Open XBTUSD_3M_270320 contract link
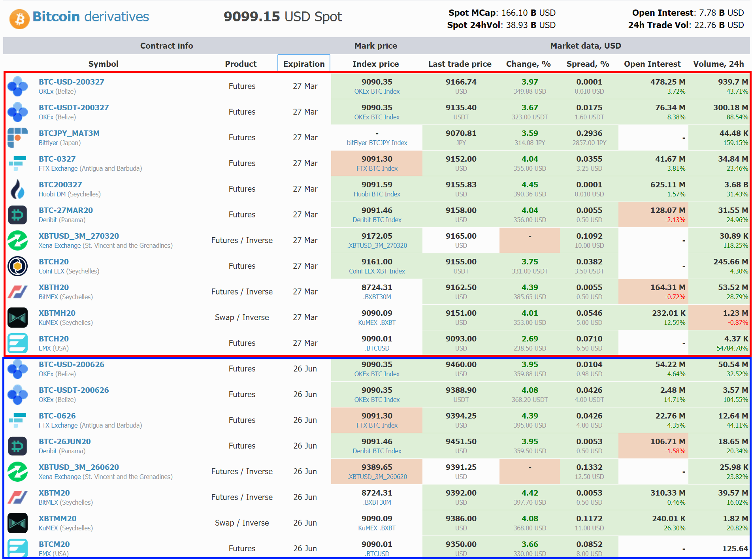Viewport: 752px width, 560px height. point(79,236)
